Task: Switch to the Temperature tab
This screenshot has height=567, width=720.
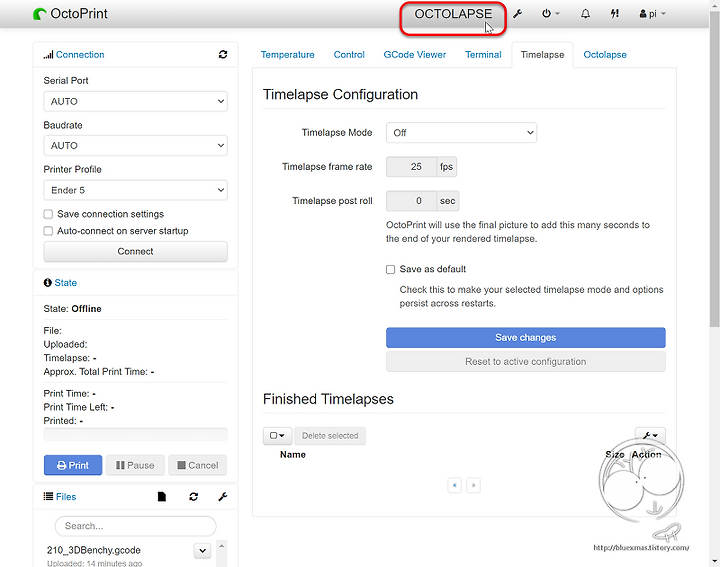Action: [287, 55]
